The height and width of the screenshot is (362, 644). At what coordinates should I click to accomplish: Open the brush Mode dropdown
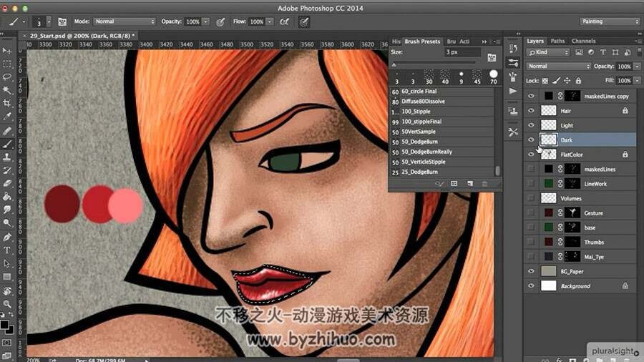click(125, 21)
